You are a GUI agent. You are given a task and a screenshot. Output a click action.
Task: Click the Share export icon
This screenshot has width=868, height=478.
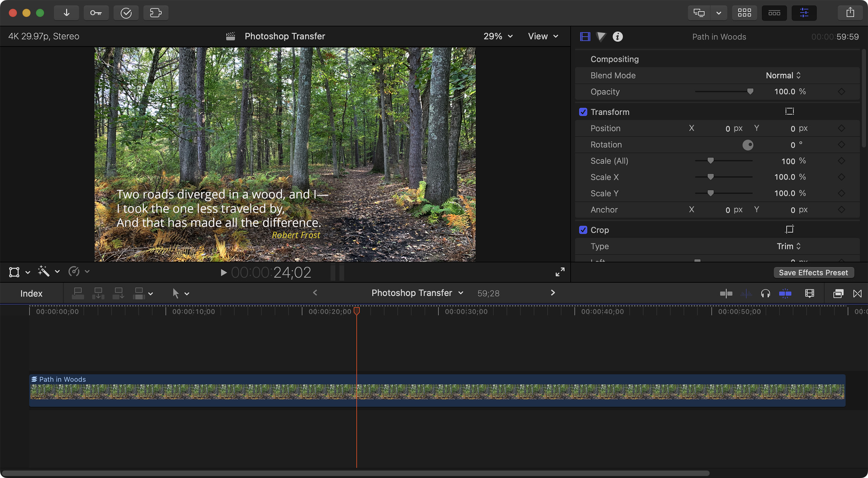coord(850,13)
